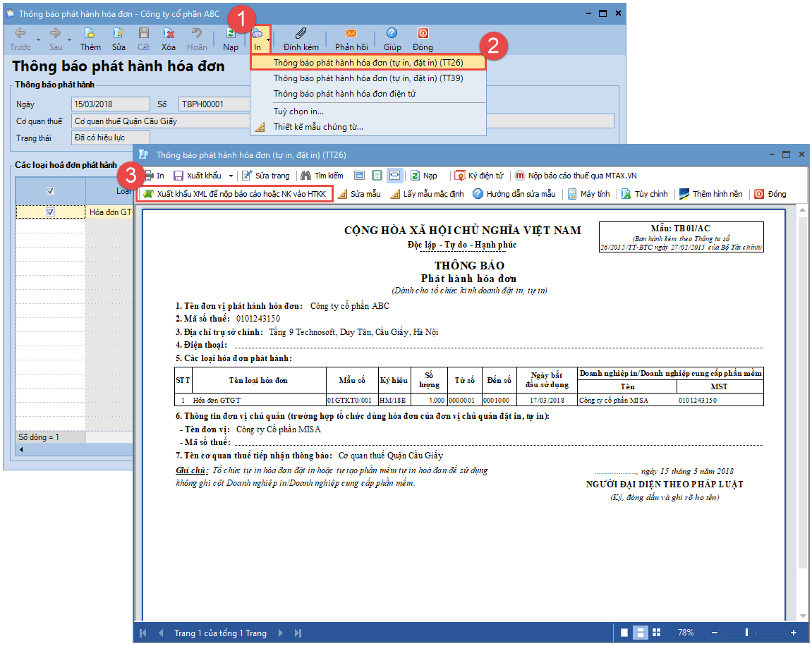Select Thông báo phát hành hóa đơn (TT39)
The image size is (812, 646).
point(368,78)
